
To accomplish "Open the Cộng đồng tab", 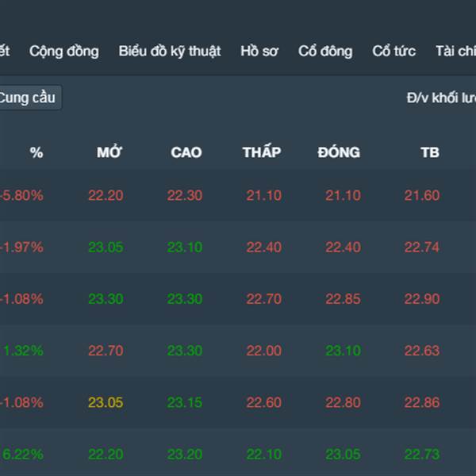I will click(x=64, y=52).
